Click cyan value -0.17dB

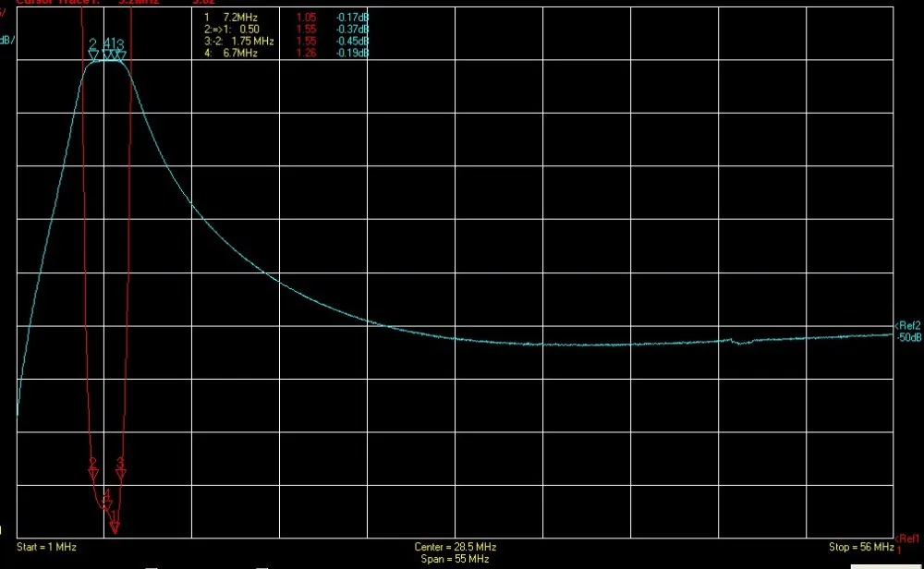point(352,18)
